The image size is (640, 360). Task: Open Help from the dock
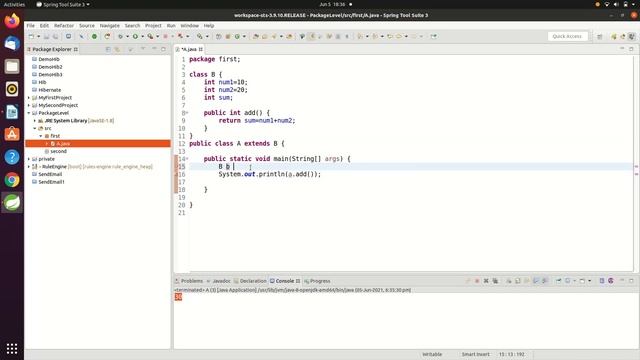coord(12,157)
